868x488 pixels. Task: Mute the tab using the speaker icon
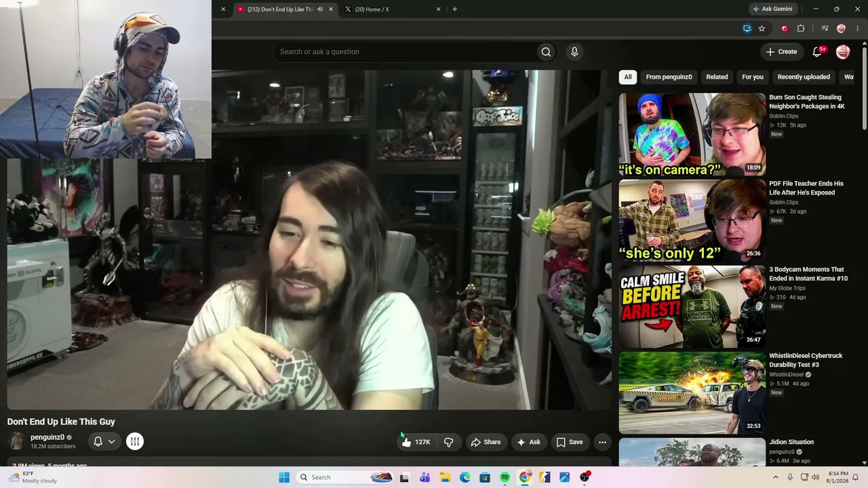coord(320,9)
